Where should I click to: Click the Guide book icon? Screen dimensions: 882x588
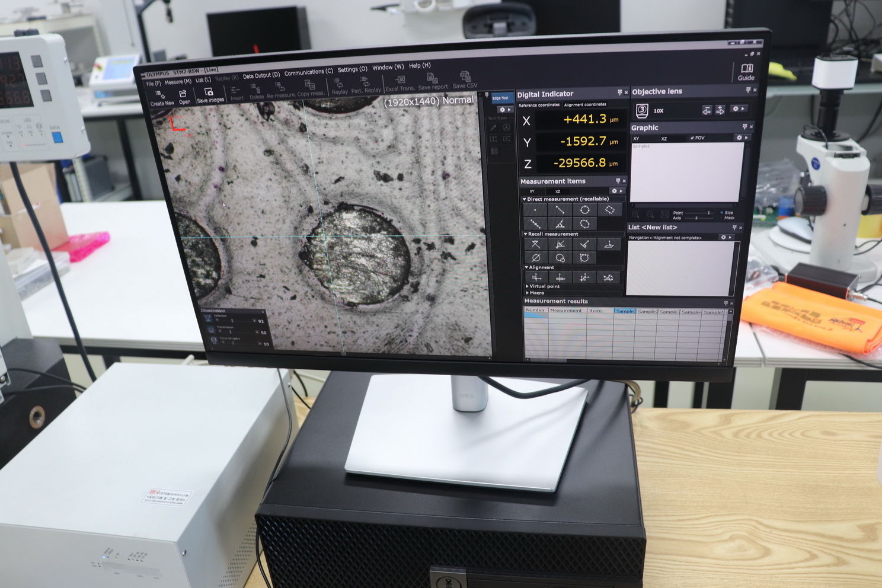click(746, 71)
